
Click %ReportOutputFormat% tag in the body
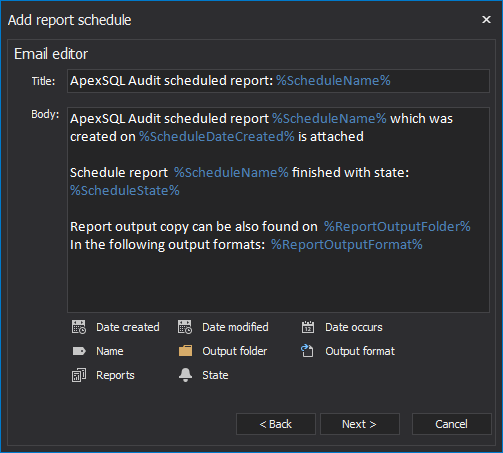click(x=347, y=245)
